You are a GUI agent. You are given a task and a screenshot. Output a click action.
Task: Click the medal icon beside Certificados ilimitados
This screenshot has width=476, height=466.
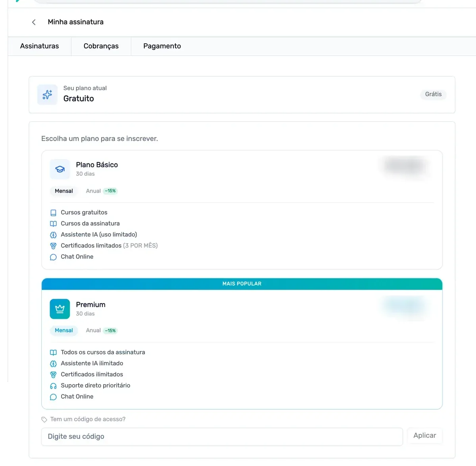pyautogui.click(x=53, y=374)
